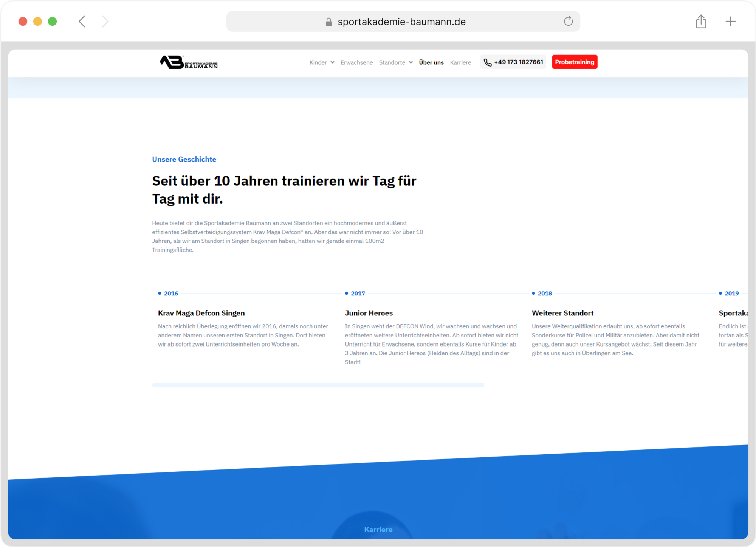Image resolution: width=756 pixels, height=547 pixels.
Task: Click the browser back arrow
Action: coord(82,22)
